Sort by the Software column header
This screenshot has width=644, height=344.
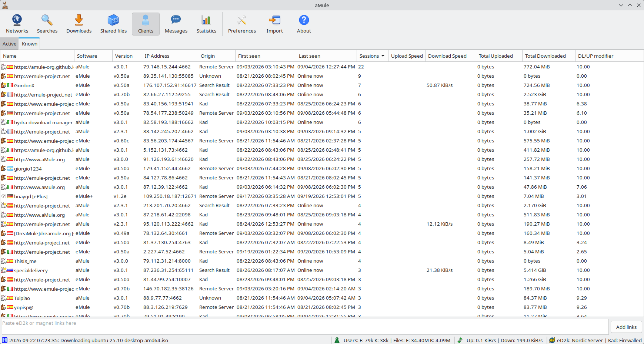[93, 56]
